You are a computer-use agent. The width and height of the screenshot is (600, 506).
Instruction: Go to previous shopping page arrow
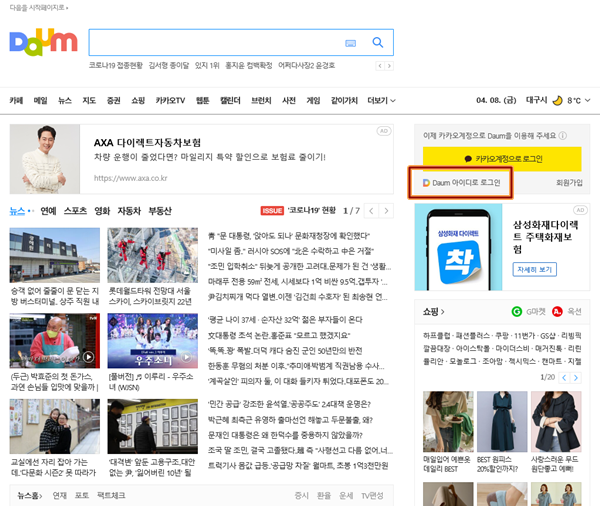click(564, 378)
